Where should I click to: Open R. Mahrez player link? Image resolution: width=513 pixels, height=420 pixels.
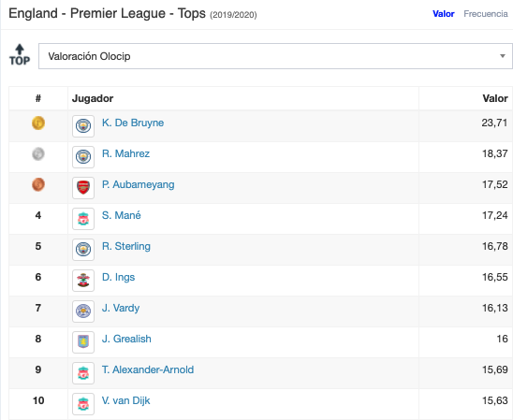point(125,153)
